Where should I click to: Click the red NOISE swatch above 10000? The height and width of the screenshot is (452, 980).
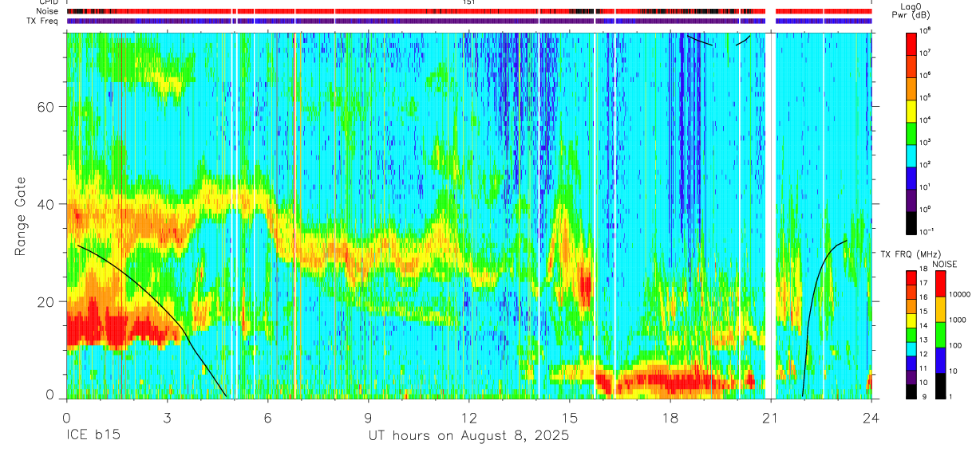point(940,284)
